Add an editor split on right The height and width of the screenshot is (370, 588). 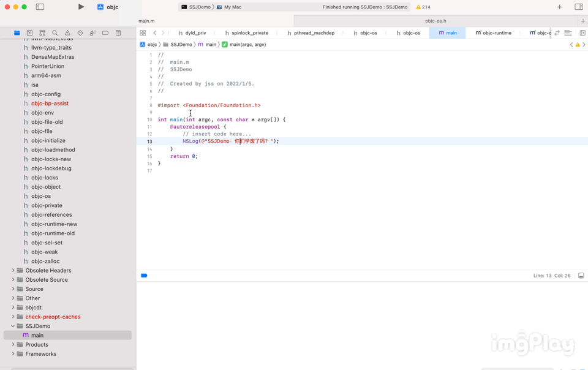[x=582, y=33]
